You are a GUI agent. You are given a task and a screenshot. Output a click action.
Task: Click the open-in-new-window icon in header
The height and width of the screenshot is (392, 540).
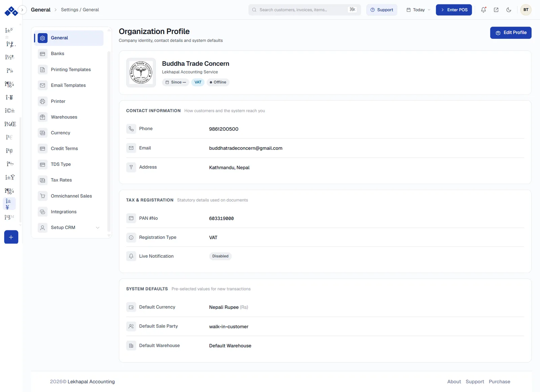click(x=496, y=10)
